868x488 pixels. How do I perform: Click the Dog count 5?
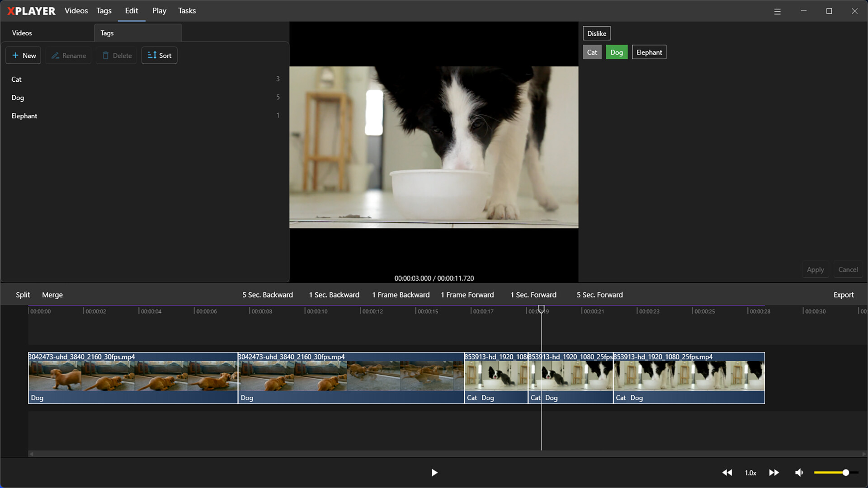pyautogui.click(x=278, y=97)
